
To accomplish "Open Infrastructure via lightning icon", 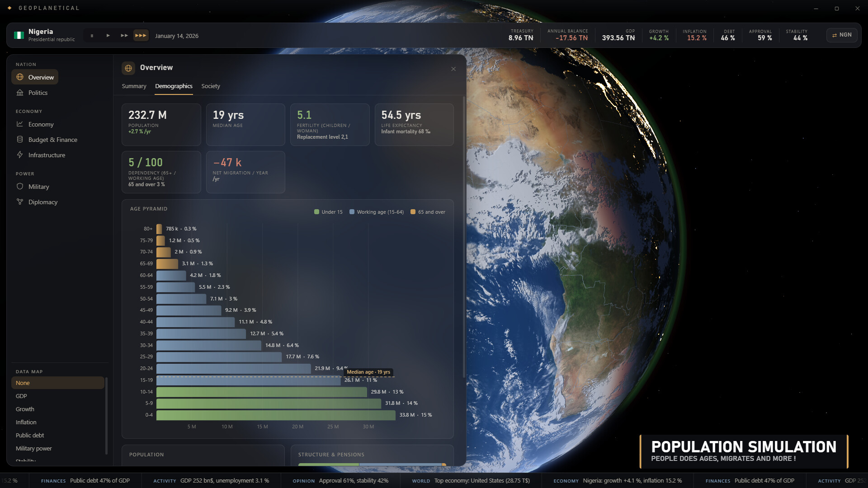I will click(x=20, y=155).
